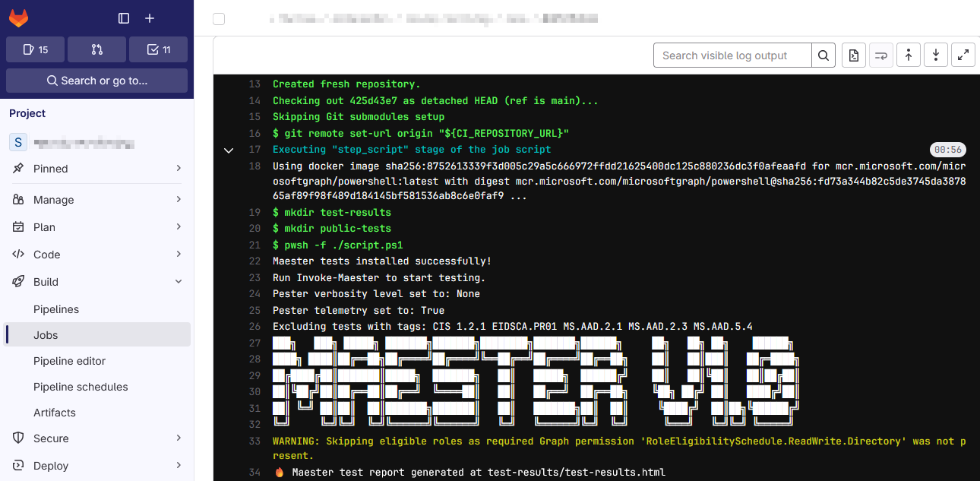Viewport: 980px width, 481px height.
Task: Open assigned issues with count 15
Action: point(35,49)
